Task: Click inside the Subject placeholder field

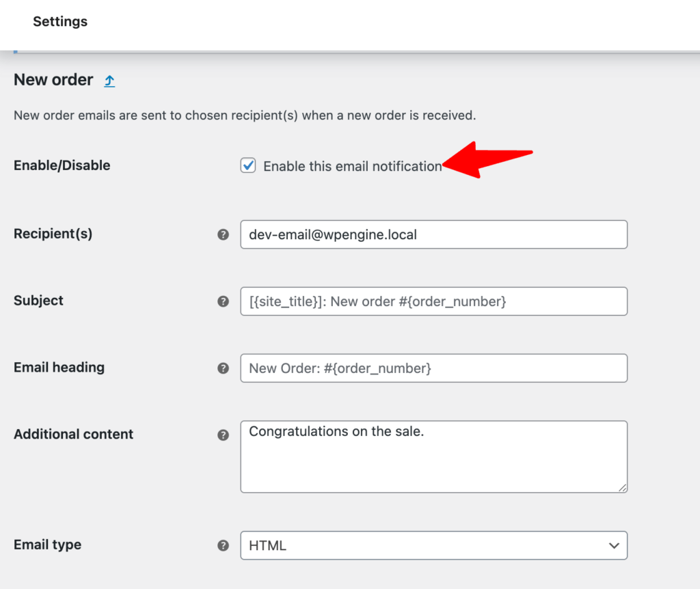Action: (x=433, y=301)
